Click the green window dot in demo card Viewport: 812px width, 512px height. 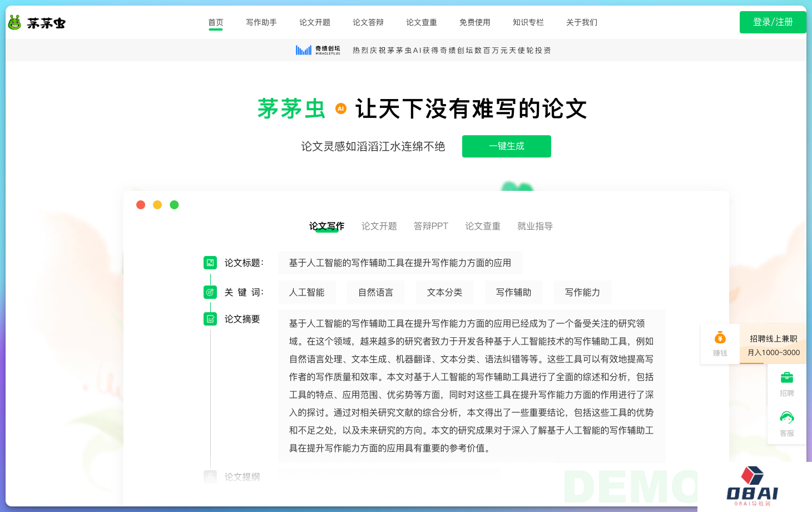174,205
